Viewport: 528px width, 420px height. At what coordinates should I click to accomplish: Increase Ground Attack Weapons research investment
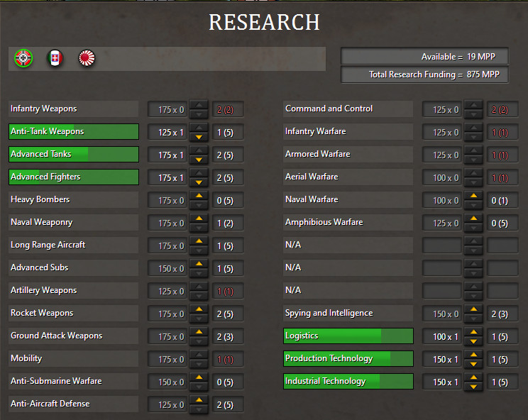pyautogui.click(x=199, y=332)
